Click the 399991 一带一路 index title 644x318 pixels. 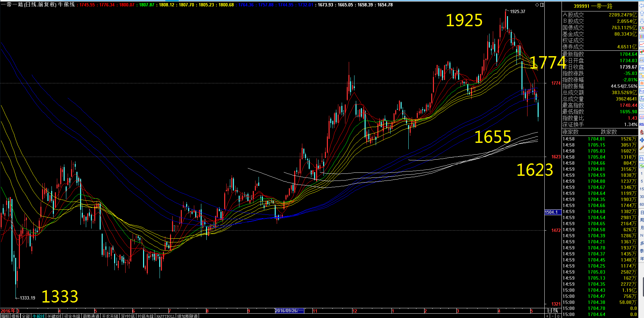coord(593,6)
